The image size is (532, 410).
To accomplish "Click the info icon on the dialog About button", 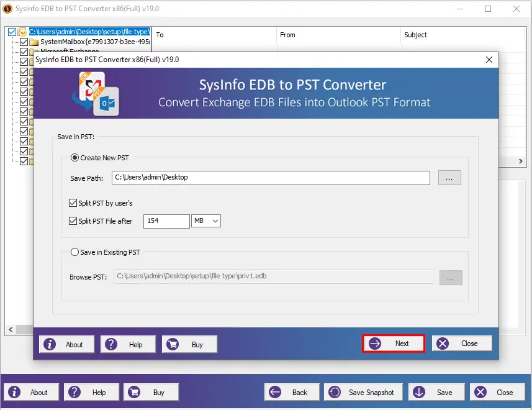I will (50, 345).
